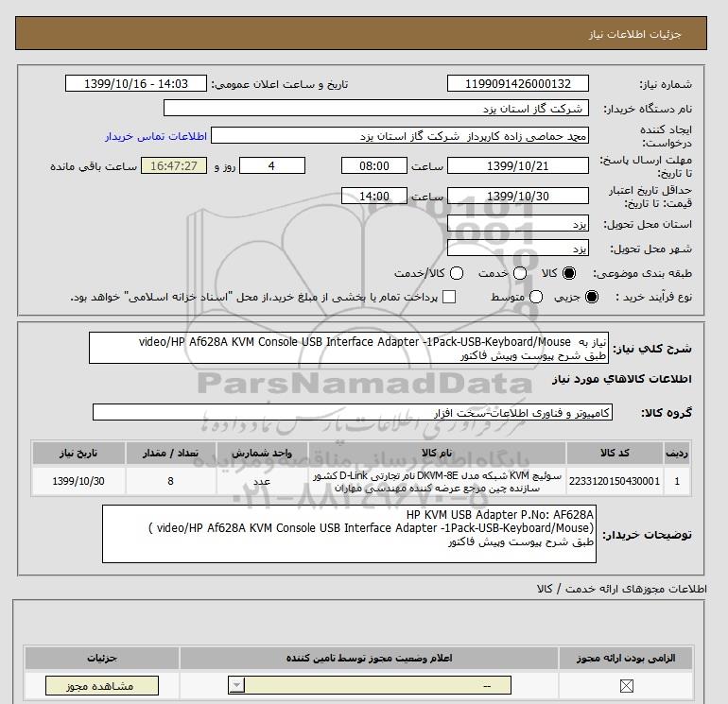
Task: Click the response deadline date 1399/10/21
Action: [x=518, y=165]
